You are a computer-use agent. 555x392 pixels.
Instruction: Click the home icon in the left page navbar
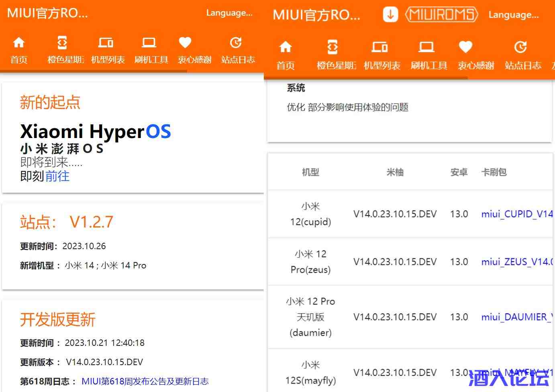point(19,43)
